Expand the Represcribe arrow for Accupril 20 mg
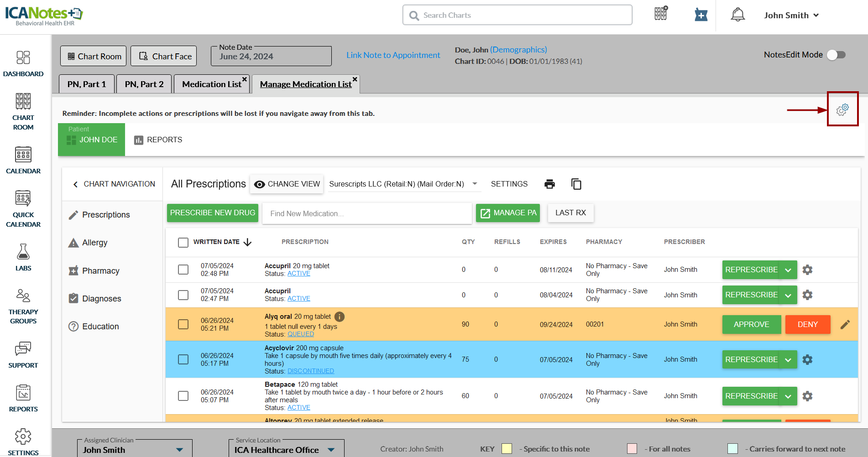This screenshot has height=457, width=868. (x=788, y=270)
